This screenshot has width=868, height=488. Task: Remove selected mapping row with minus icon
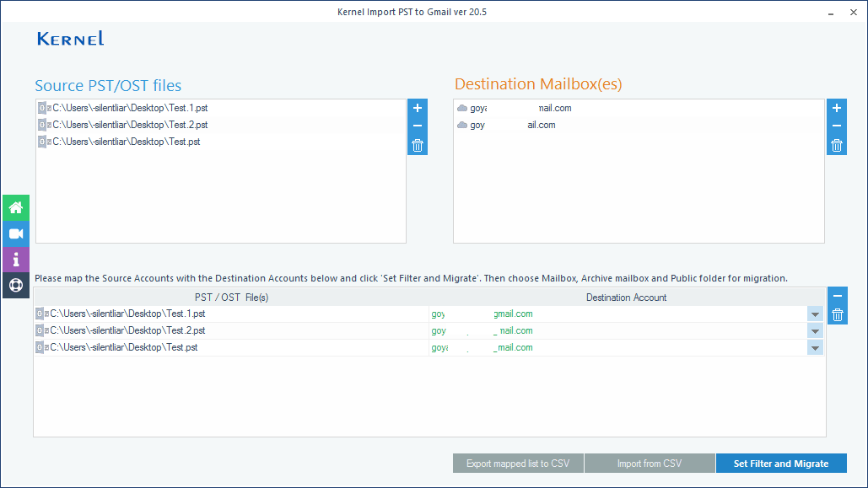pos(838,296)
